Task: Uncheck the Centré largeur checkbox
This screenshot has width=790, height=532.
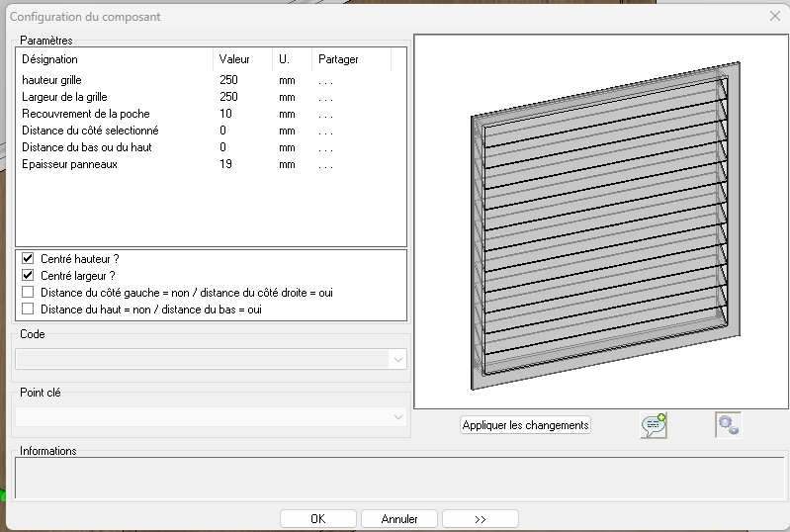Action: (x=28, y=275)
